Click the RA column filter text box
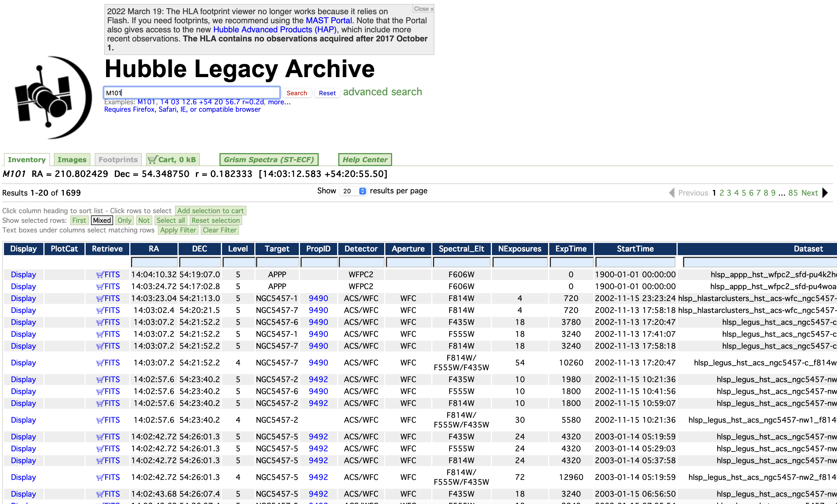Image resolution: width=837 pixels, height=504 pixels. pos(154,262)
